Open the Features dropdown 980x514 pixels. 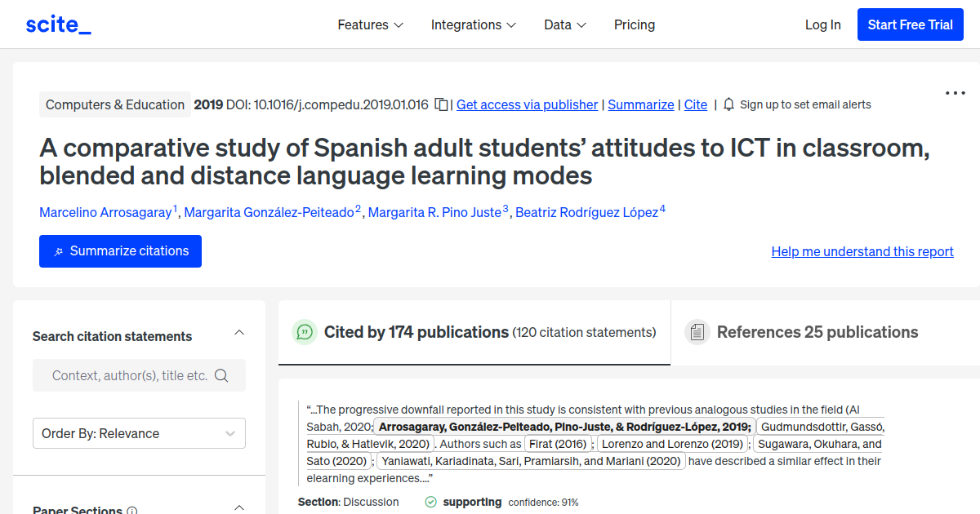pos(370,24)
